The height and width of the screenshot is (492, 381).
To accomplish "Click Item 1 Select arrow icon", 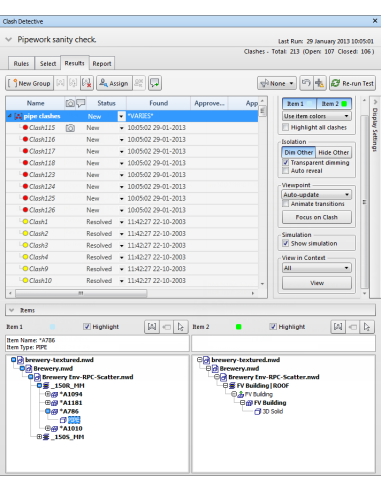I will [181, 327].
